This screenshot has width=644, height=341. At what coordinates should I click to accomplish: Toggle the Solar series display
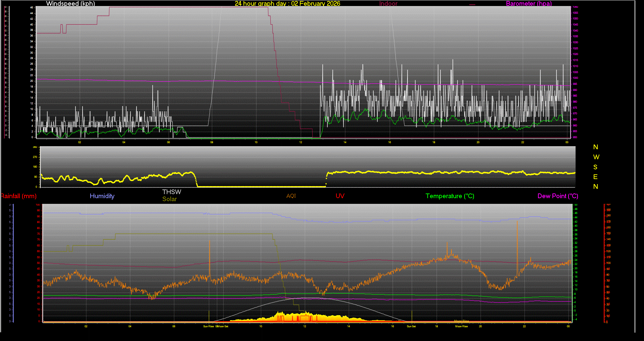pos(169,199)
